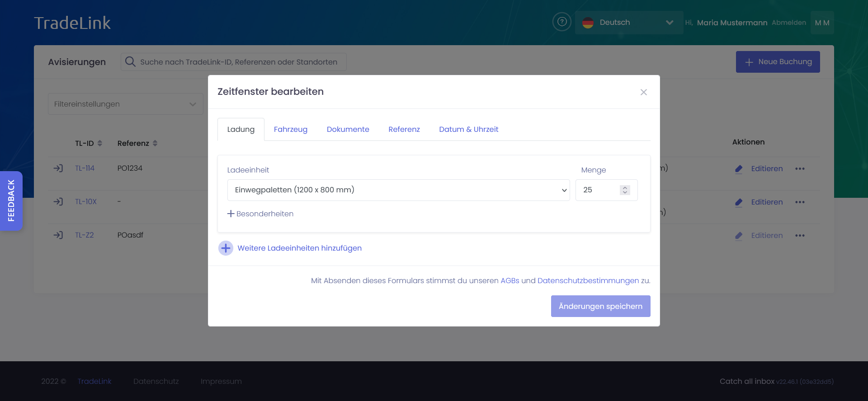Viewport: 868px width, 401px height.
Task: Adjust the Menge quantity stepper arrows
Action: 625,190
